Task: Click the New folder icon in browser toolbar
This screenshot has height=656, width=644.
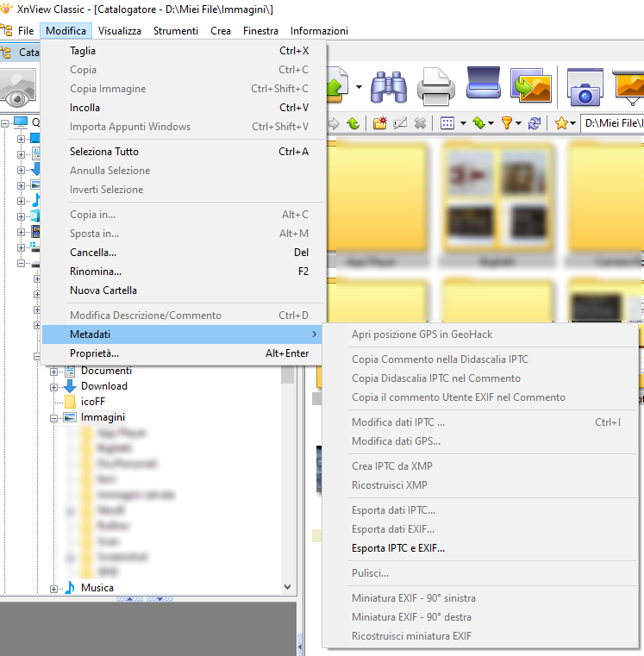Action: pos(380,123)
